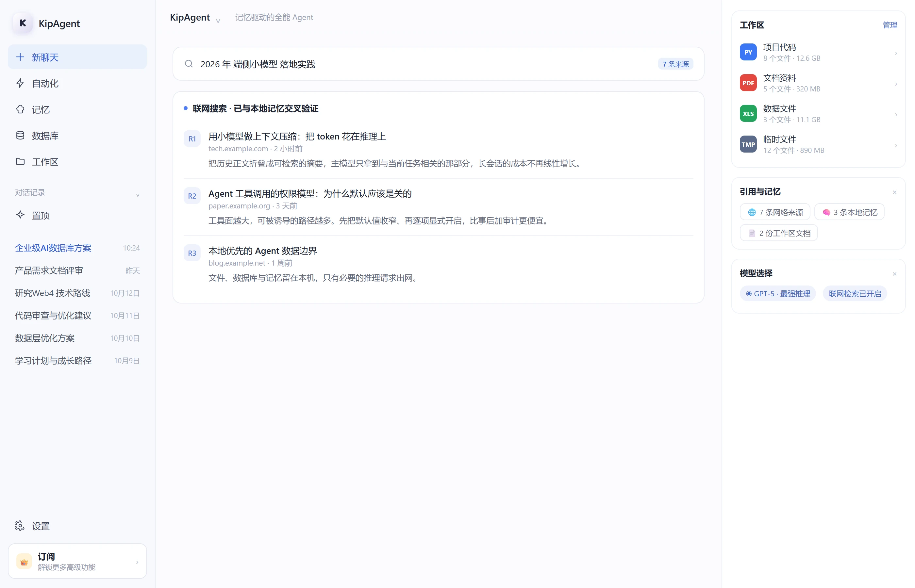Select GPT-5 · 最强推理 model option

click(x=777, y=294)
